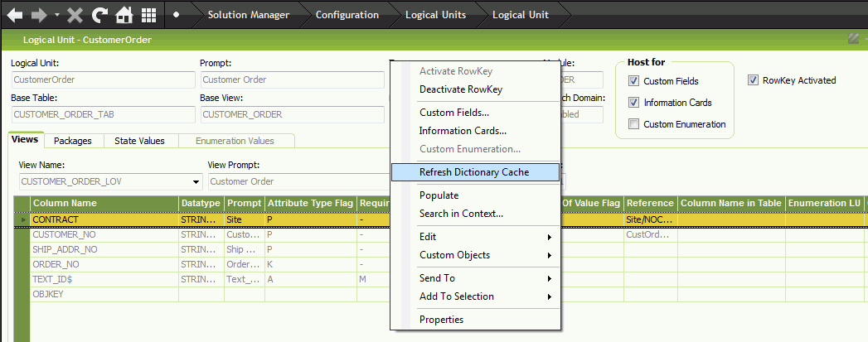Screen dimensions: 868x342
Task: Click the page options icon in green header
Action: click(x=853, y=39)
